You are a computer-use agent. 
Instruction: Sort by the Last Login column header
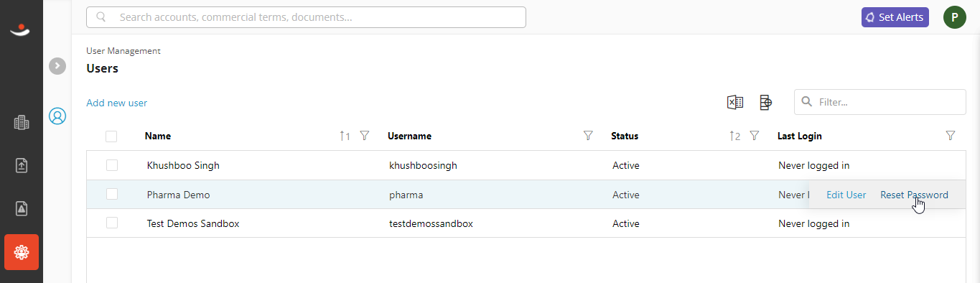point(800,136)
